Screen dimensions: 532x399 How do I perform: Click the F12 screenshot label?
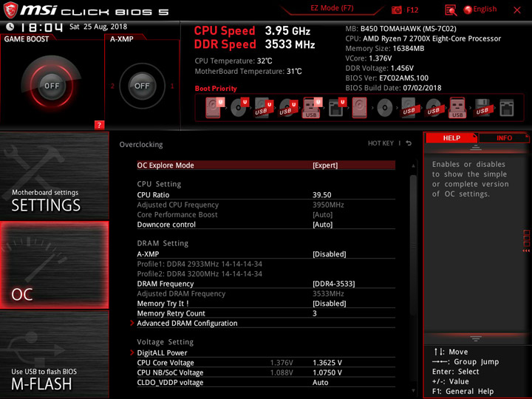point(412,10)
